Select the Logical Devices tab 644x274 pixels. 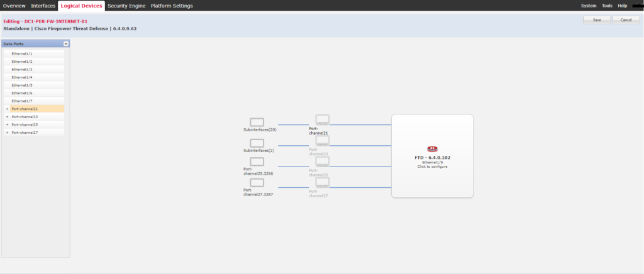tap(81, 6)
